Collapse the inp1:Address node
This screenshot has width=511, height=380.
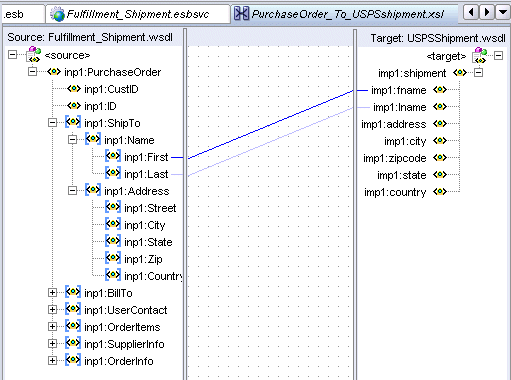click(x=72, y=191)
